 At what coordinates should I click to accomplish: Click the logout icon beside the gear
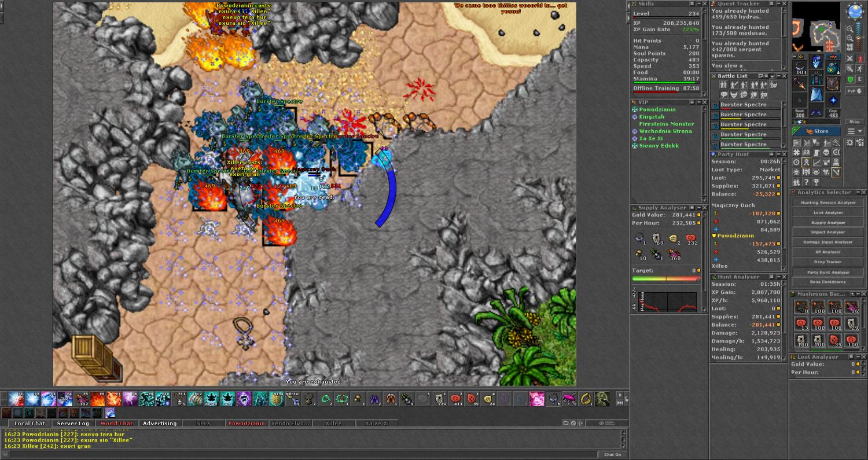860,142
